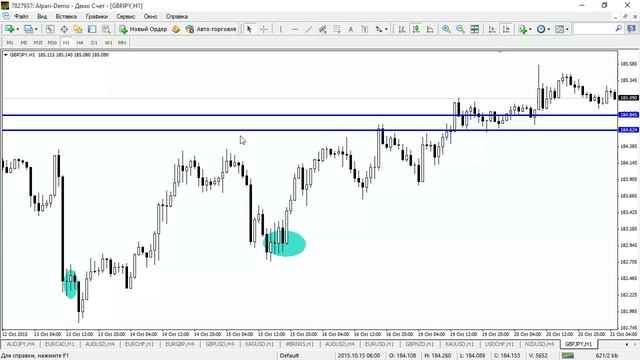Select the Cursor pointer tool

coord(249,29)
